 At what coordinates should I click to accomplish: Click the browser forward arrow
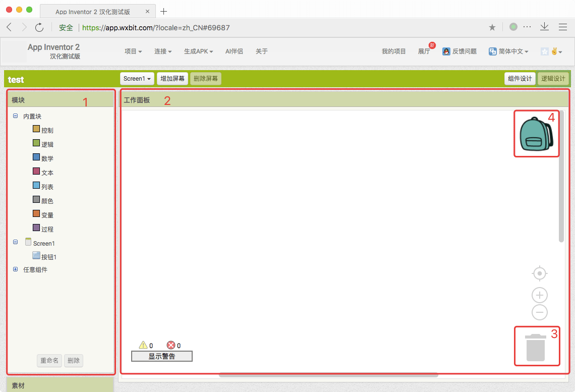(x=24, y=27)
